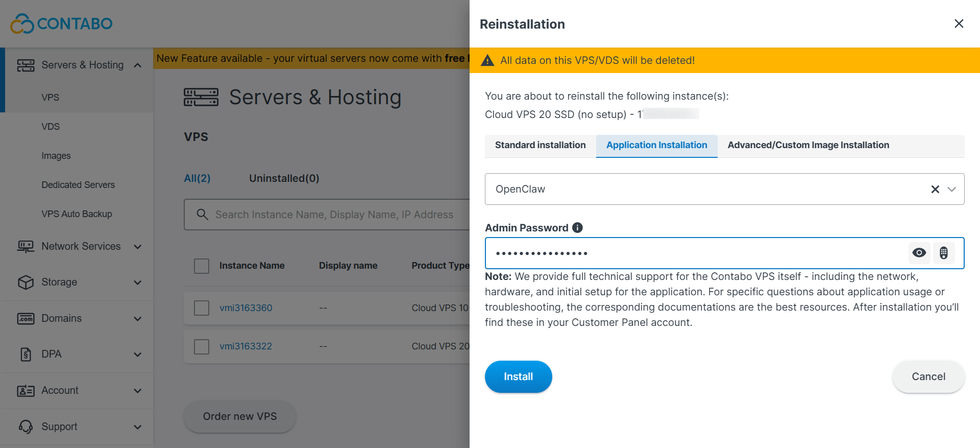Expand the Network Services chevron
980x448 pixels.
[x=138, y=247]
